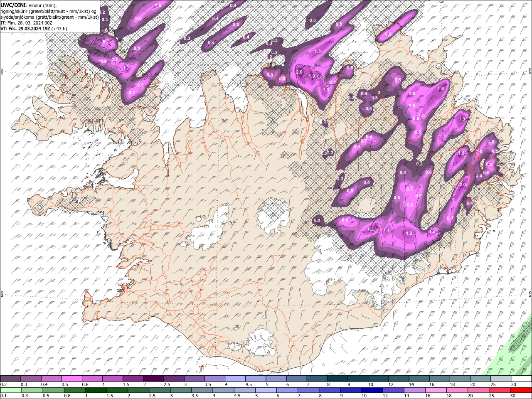Click the 'slydda/snjókoma (grátt/bleikt/grænt' header line
Screen dimensions: 532x399
[x=49, y=17]
